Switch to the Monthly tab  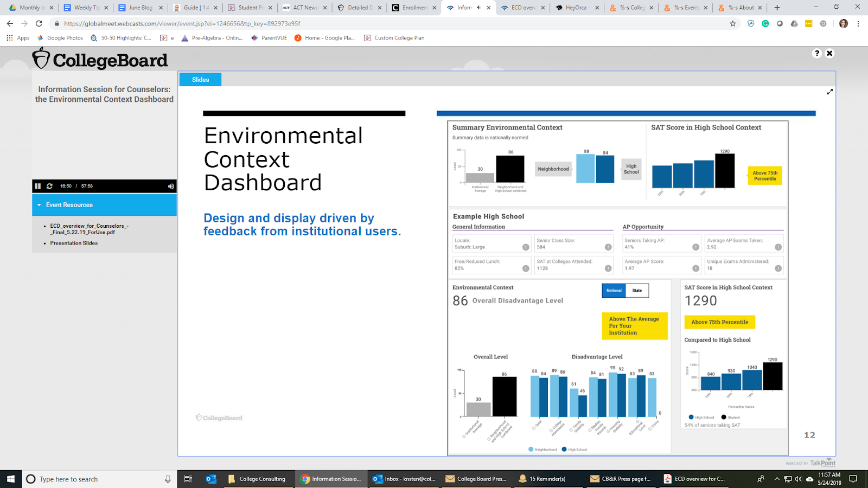coord(30,8)
